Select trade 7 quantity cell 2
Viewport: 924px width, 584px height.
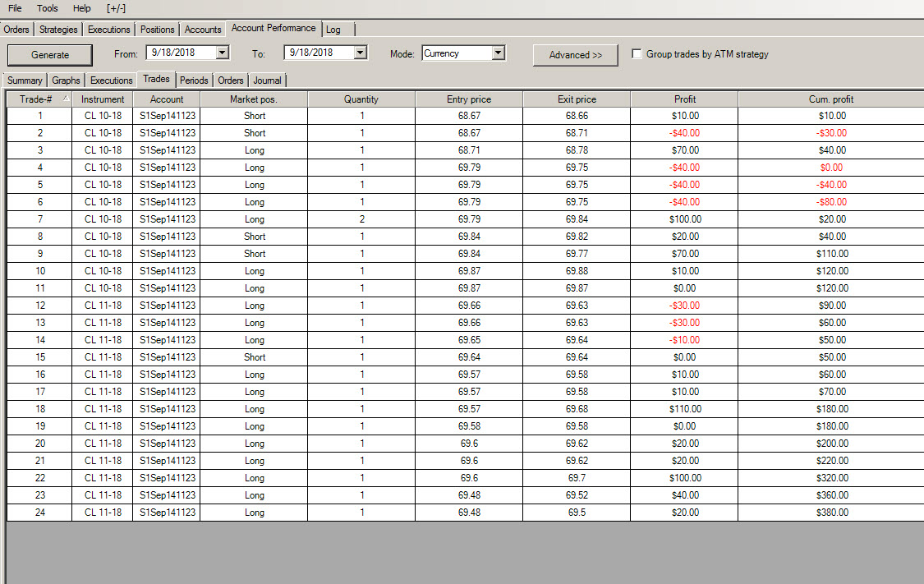click(x=361, y=219)
